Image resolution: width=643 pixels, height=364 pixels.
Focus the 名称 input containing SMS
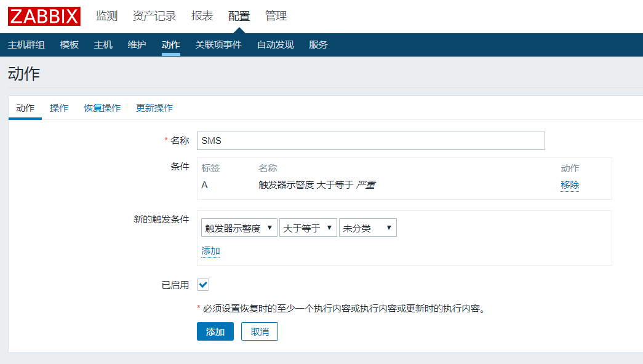click(370, 141)
